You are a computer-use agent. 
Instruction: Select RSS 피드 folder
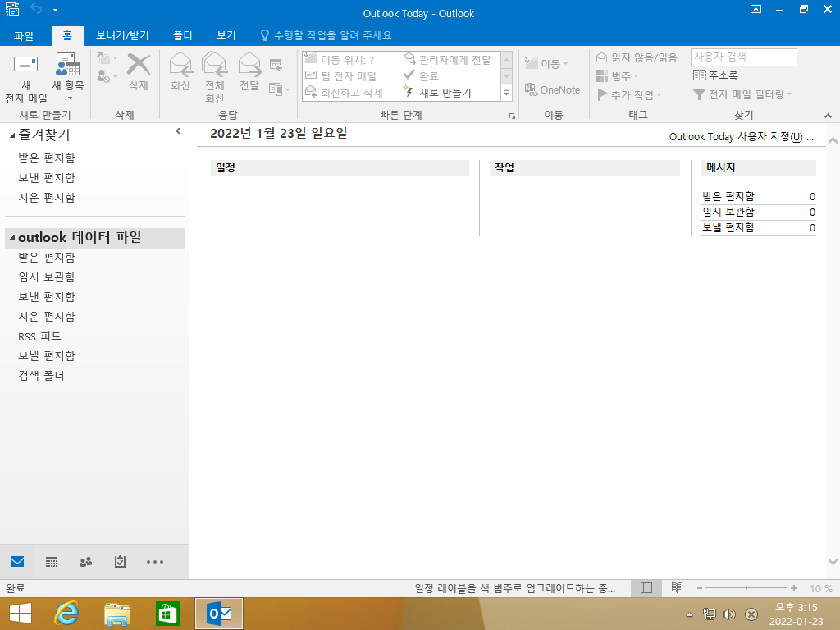pyautogui.click(x=39, y=336)
